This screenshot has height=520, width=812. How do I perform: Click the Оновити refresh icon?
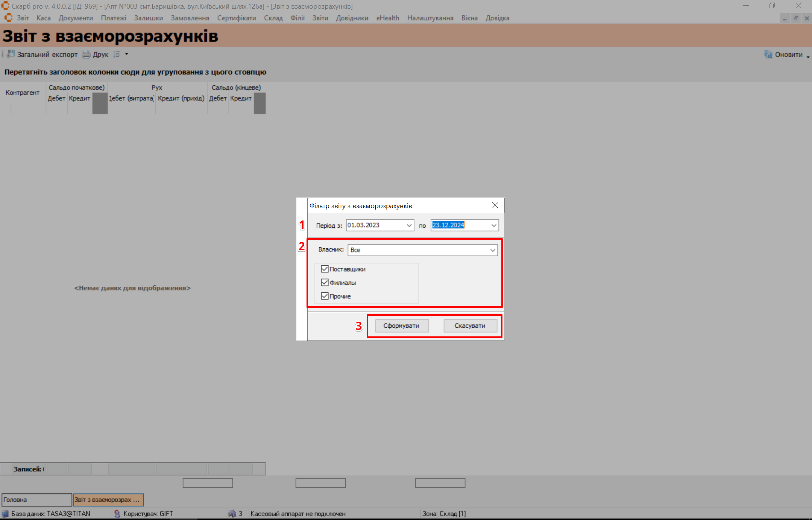click(x=768, y=54)
